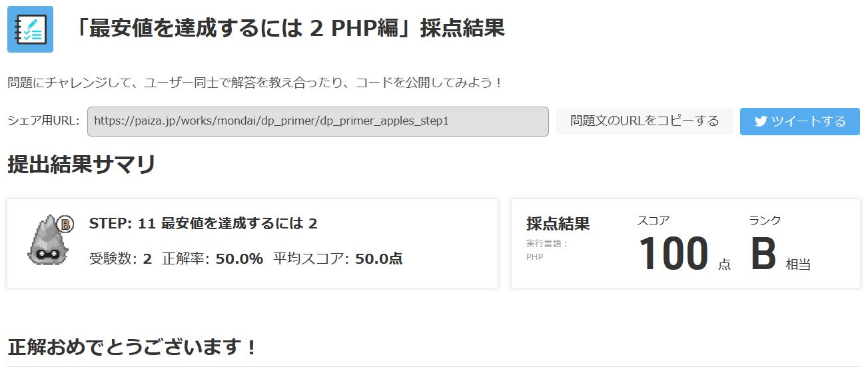
Task: Click the challenge description sentence under the title
Action: tap(255, 83)
